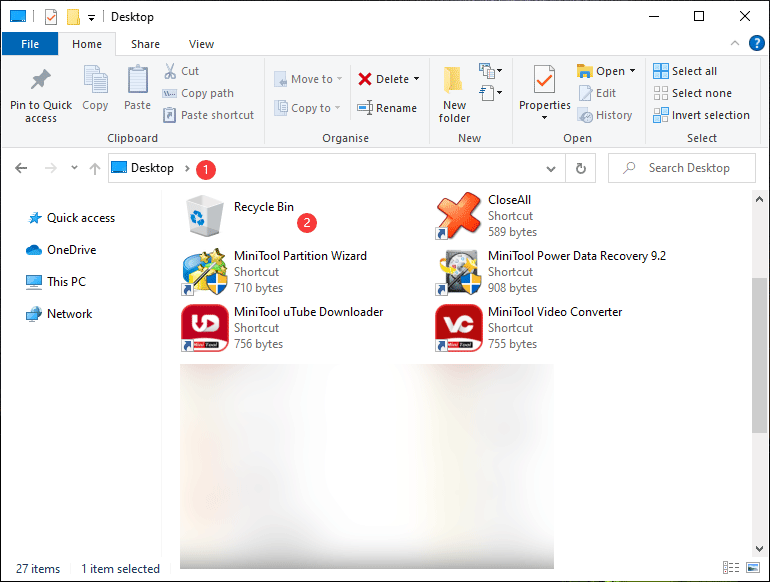The height and width of the screenshot is (582, 770).
Task: Expand the Open button dropdown arrow
Action: pyautogui.click(x=632, y=71)
